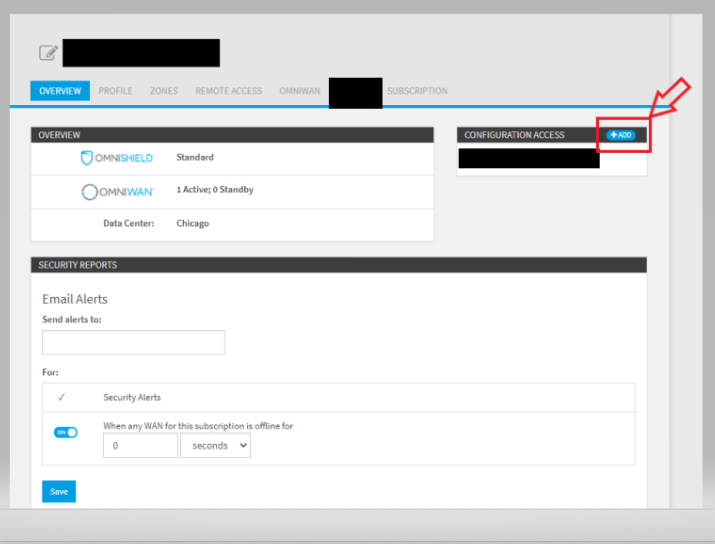Image resolution: width=715 pixels, height=544 pixels.
Task: Open the seconds unit dropdown
Action: (x=215, y=446)
